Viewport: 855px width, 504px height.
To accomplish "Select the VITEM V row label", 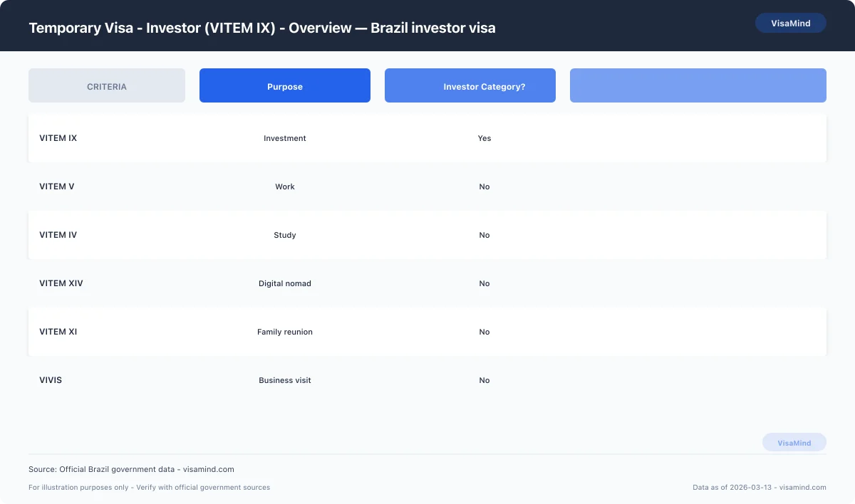I will pos(56,187).
